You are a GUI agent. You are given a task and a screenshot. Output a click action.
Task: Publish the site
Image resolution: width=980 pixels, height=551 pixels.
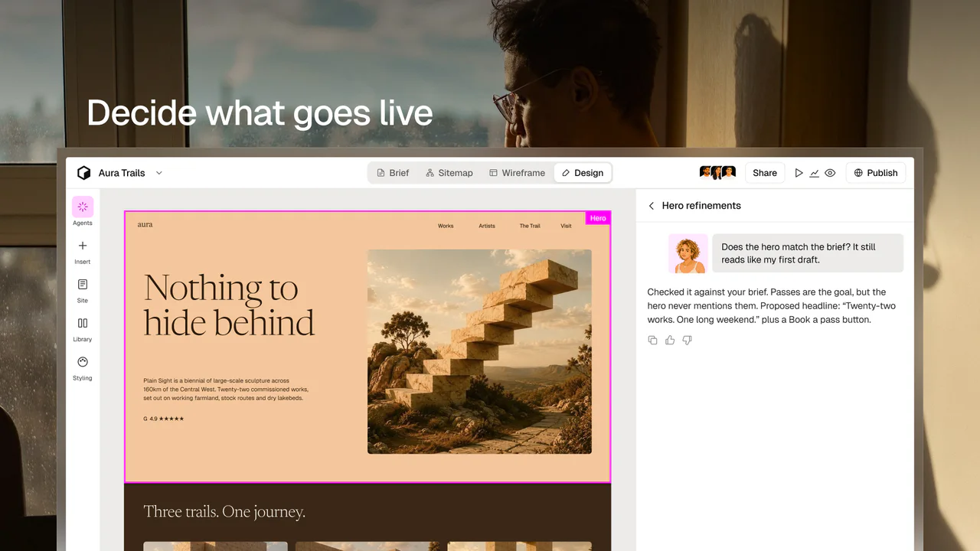876,173
